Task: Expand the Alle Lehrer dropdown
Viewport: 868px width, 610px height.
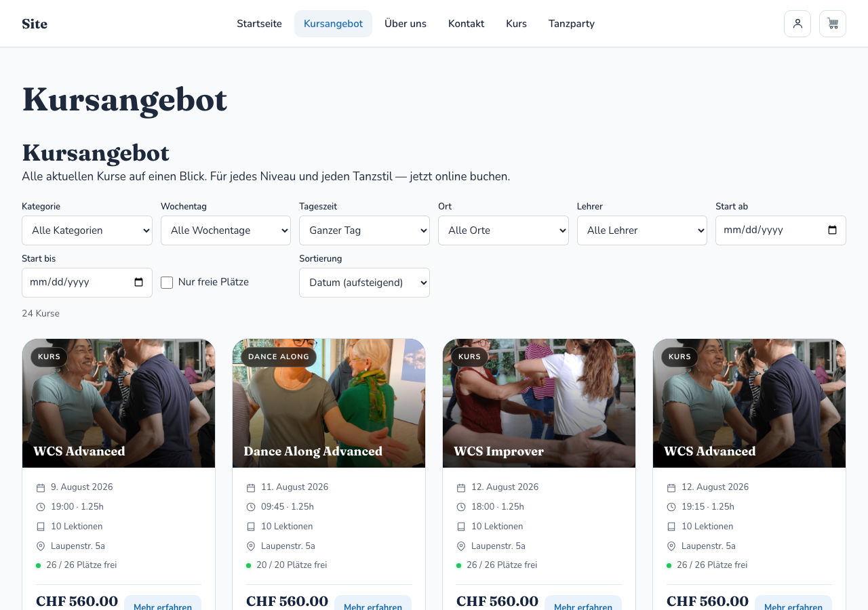Action: pos(642,230)
